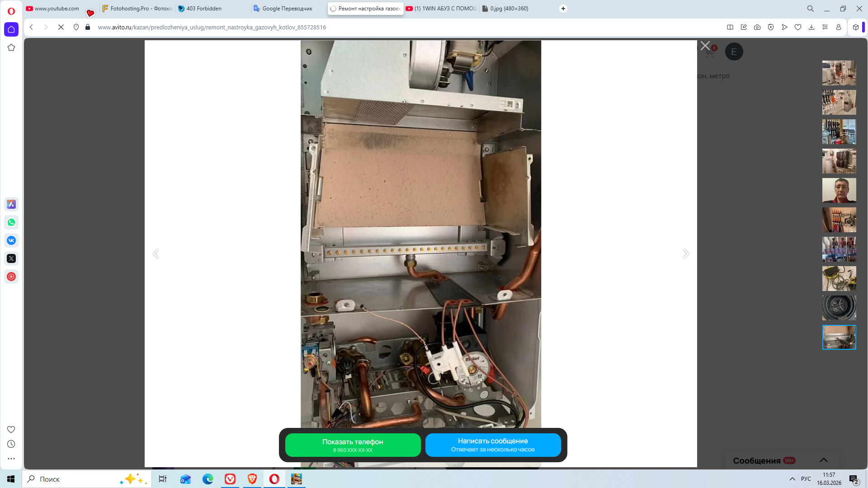Click Написать сообщение blue button
Screen dimensions: 868x488
pos(493,445)
